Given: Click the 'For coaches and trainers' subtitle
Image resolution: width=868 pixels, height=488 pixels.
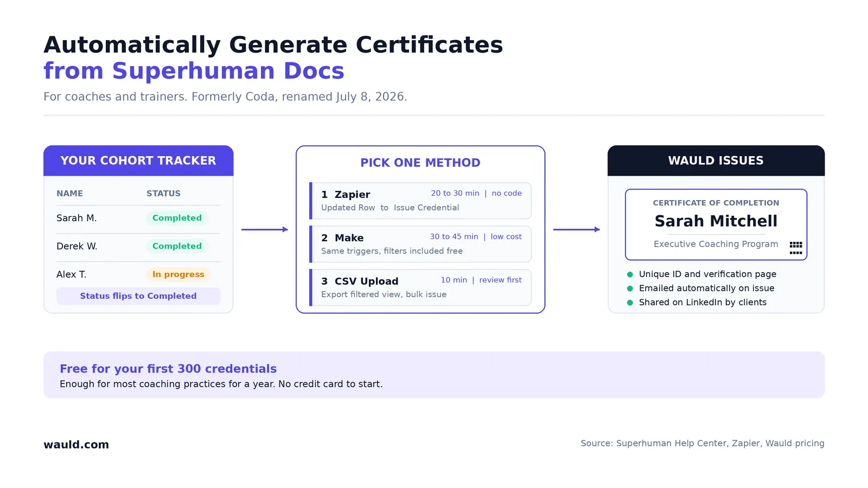Looking at the screenshot, I should (225, 97).
